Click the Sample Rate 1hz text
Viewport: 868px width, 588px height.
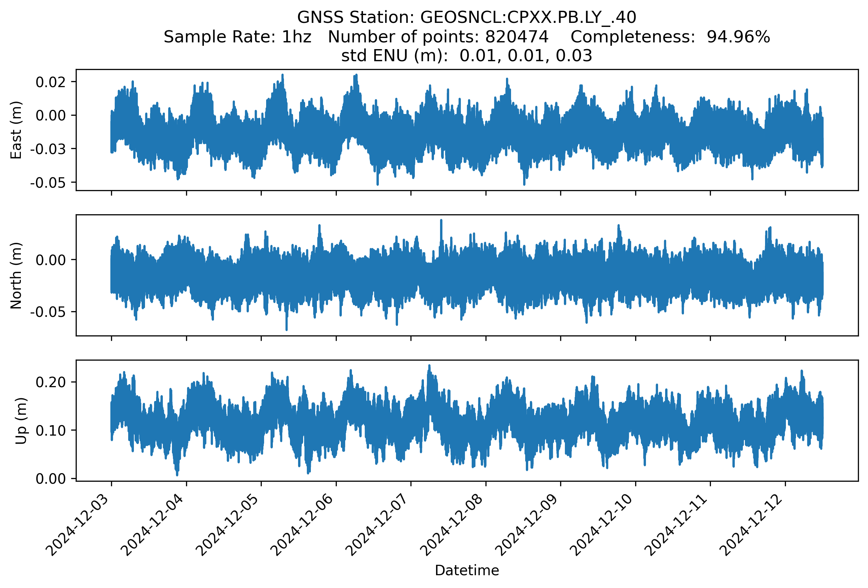[x=238, y=37]
